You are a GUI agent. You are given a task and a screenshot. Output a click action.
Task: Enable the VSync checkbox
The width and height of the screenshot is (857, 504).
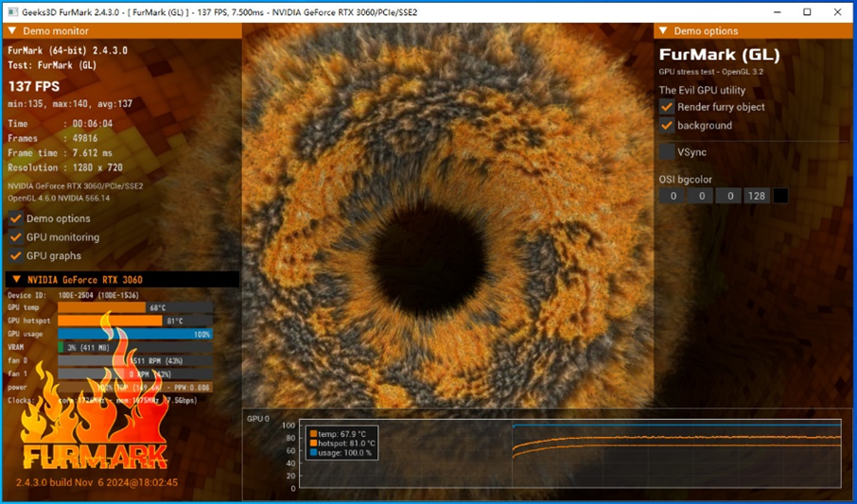pos(667,151)
